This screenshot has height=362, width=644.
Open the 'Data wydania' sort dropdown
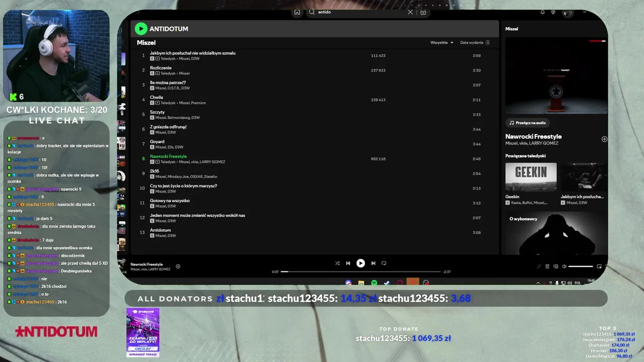click(x=475, y=43)
